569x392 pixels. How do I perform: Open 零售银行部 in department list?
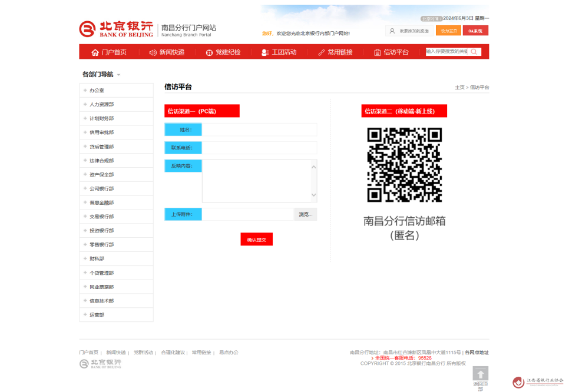tap(116, 245)
